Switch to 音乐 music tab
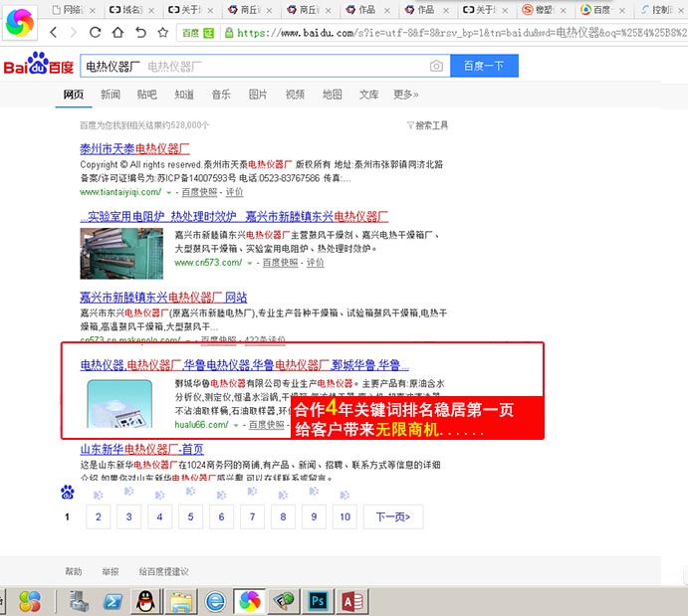688x616 pixels. [x=221, y=95]
